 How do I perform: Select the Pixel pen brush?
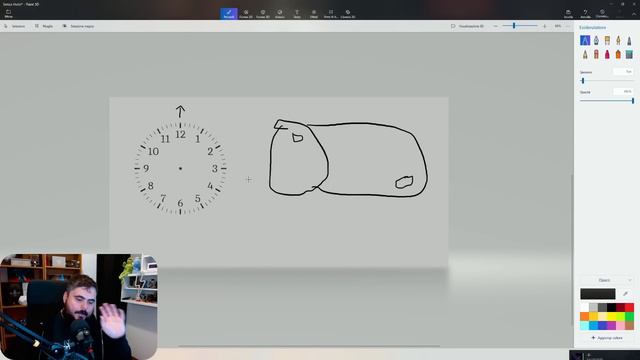(629, 40)
